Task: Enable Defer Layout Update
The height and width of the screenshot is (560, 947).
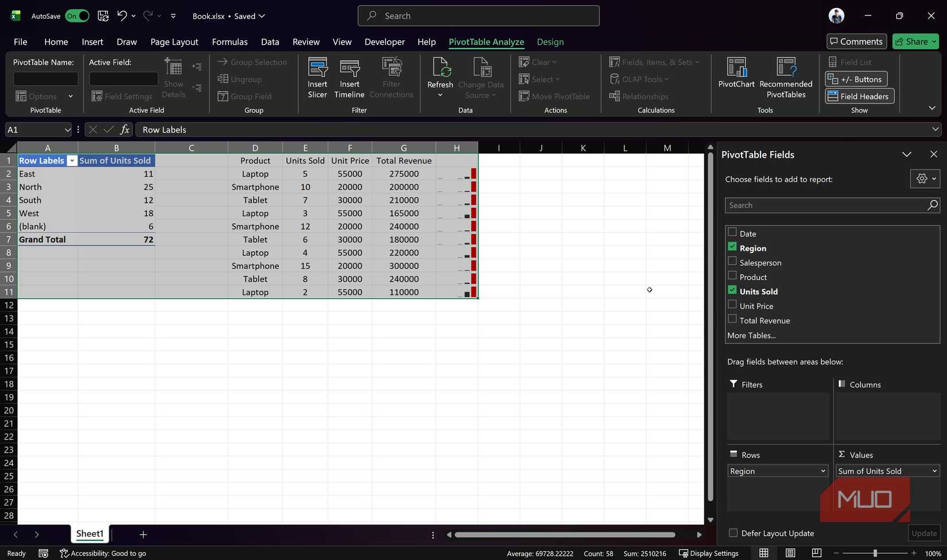Action: (732, 532)
